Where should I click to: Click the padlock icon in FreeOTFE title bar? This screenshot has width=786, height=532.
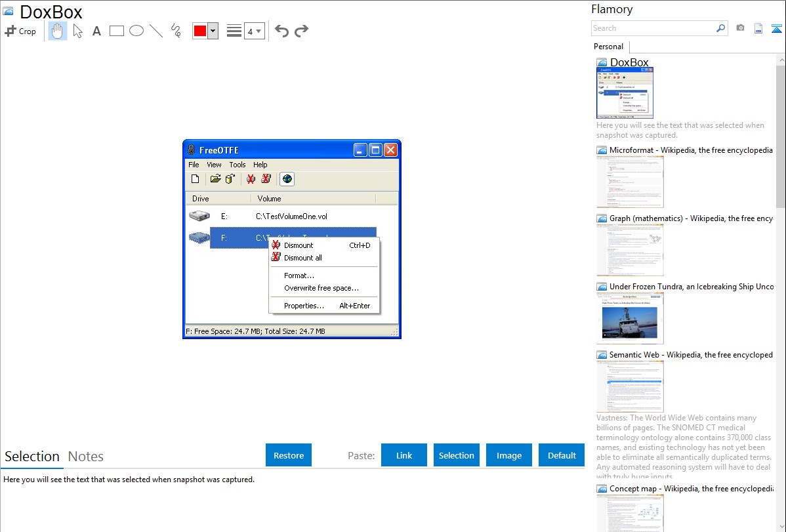tap(191, 150)
